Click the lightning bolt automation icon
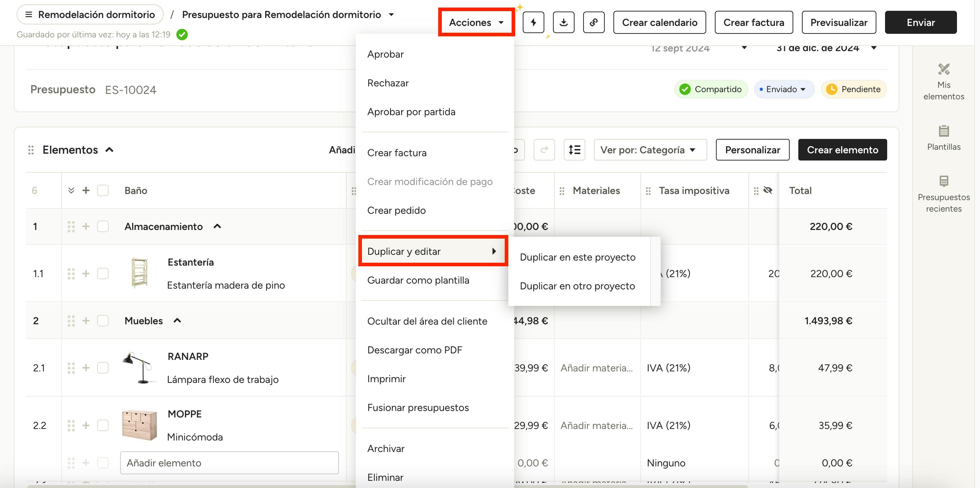Screen dimensions: 980x488 [x=533, y=22]
